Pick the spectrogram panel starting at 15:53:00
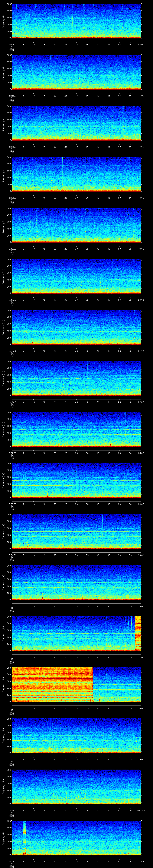 [x=77, y=480]
